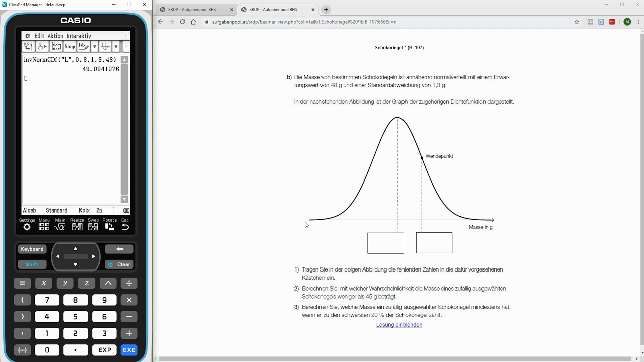Click the cursor pad down arrow
The height and width of the screenshot is (362, 644).
click(75, 265)
